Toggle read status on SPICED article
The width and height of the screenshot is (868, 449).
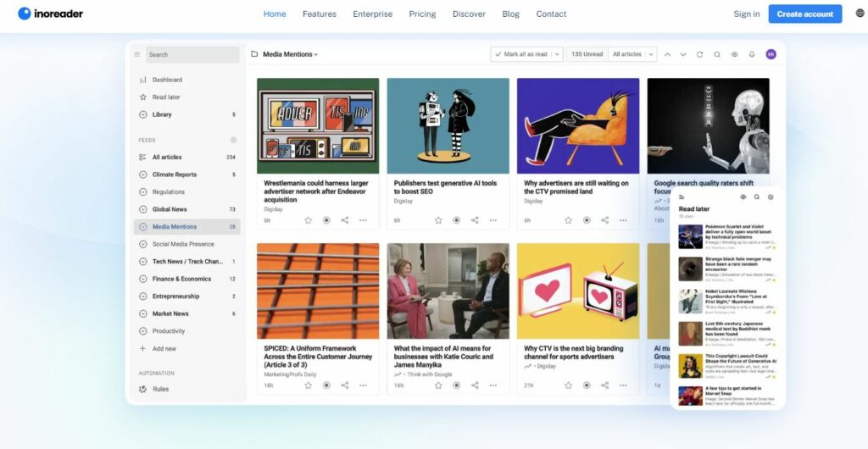click(326, 385)
